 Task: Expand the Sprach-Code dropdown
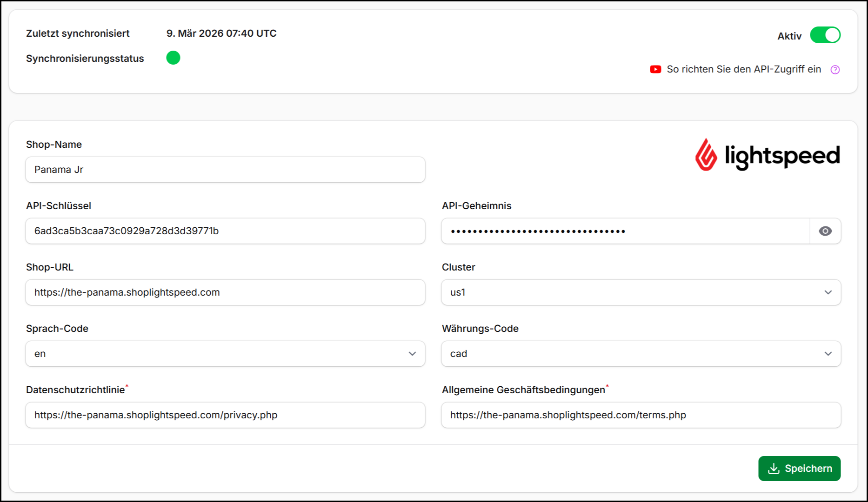click(x=225, y=354)
